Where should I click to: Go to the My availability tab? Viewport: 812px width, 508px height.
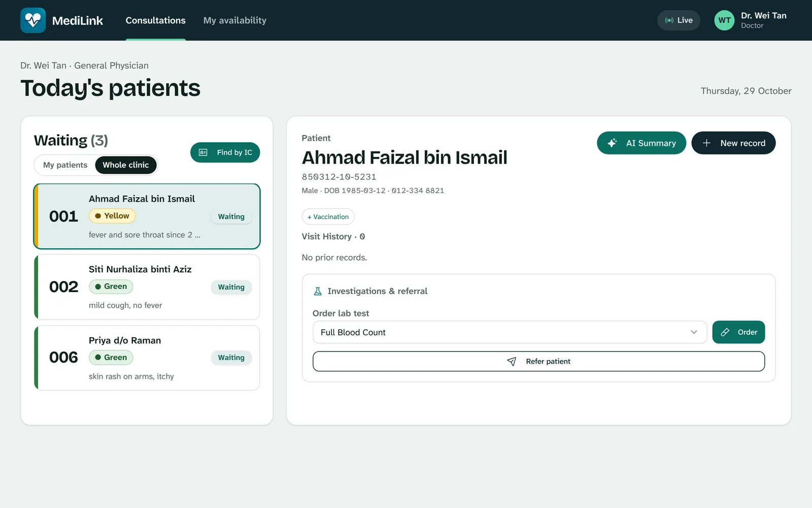click(234, 20)
